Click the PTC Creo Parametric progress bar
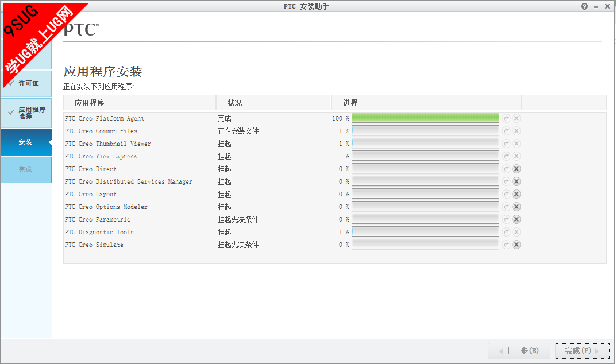The image size is (616, 364). pos(425,219)
